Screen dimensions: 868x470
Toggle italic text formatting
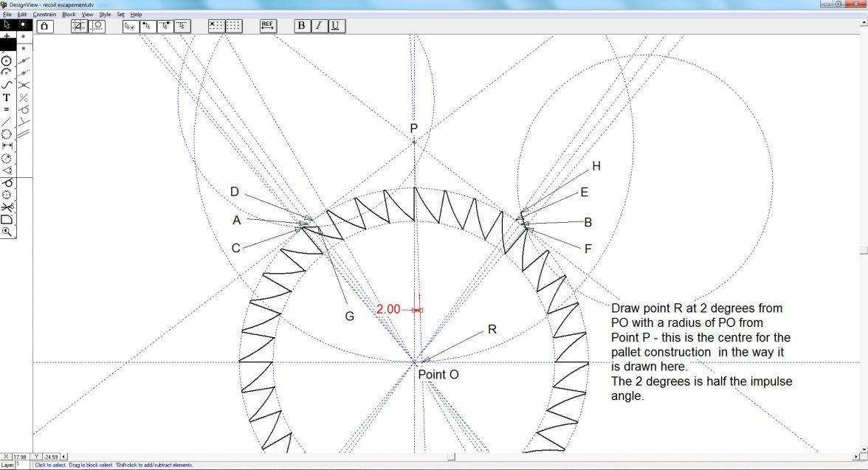pos(318,26)
